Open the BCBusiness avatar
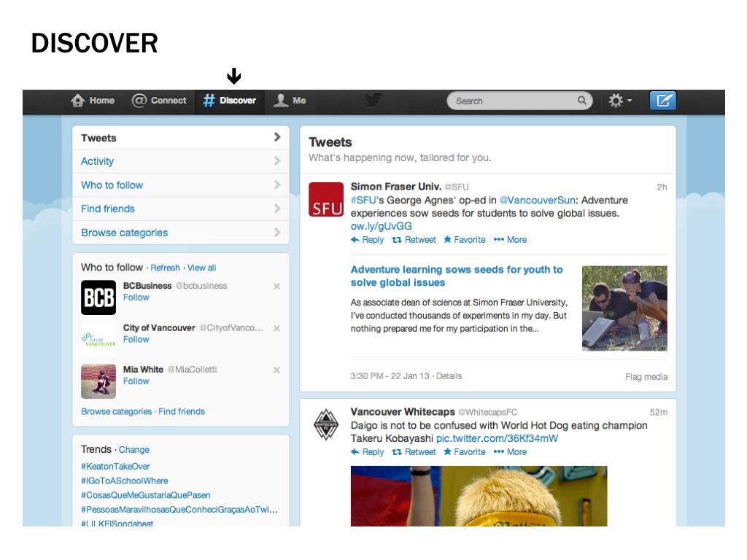Viewport: 747px width, 560px height. pyautogui.click(x=98, y=297)
